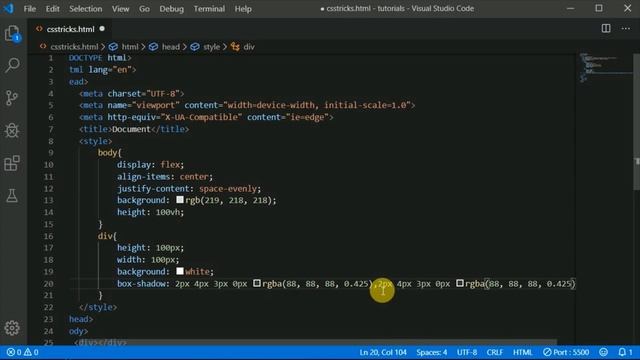
Task: Open the Debug view bug icon
Action: (12, 131)
